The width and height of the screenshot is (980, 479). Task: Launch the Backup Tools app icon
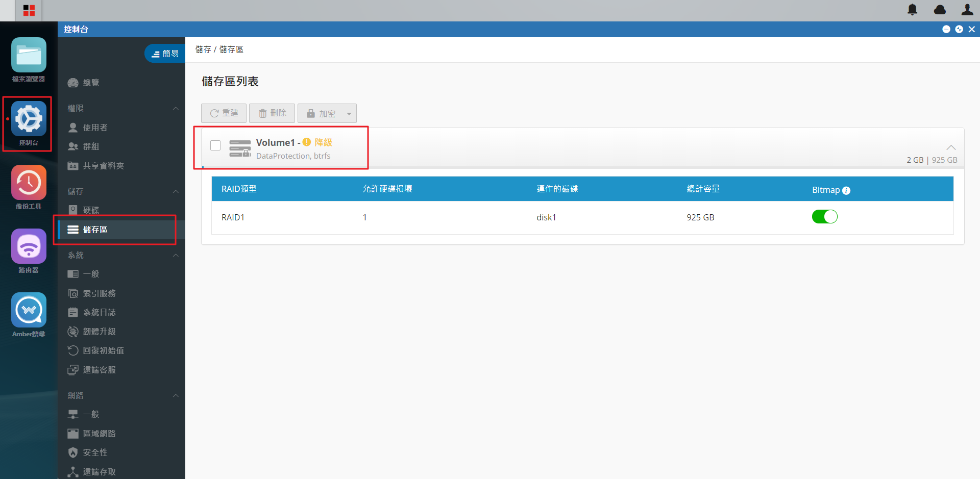[x=29, y=183]
